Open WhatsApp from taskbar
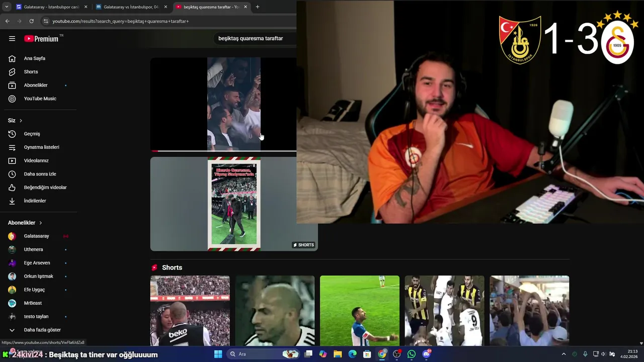The image size is (644, 362). [412, 354]
